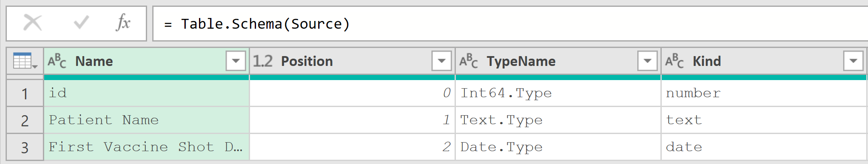Screen dimensions: 868x164
Task: Open the Name column filter dropdown
Action: click(236, 61)
